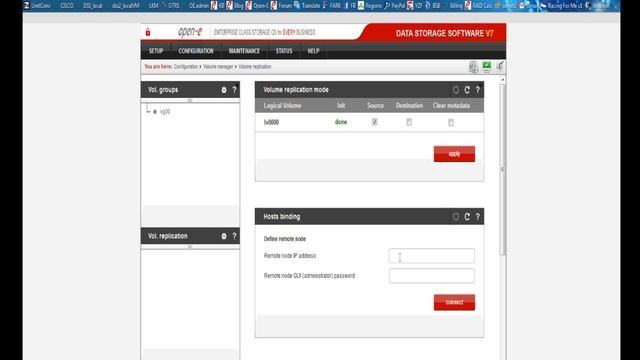Click the rightmost icon in the breadcrumb bar

500,66
